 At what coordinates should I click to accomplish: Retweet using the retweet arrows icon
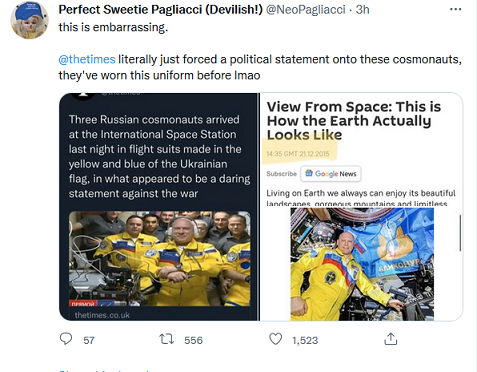(166, 339)
